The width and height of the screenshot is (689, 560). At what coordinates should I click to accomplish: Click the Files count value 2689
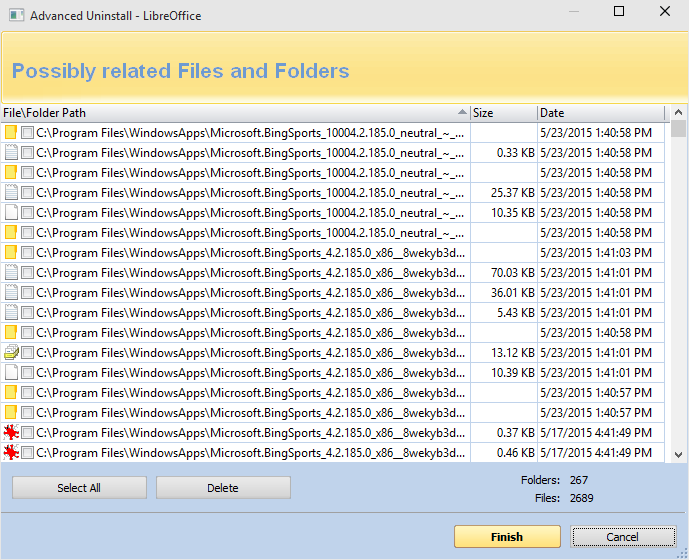point(581,498)
